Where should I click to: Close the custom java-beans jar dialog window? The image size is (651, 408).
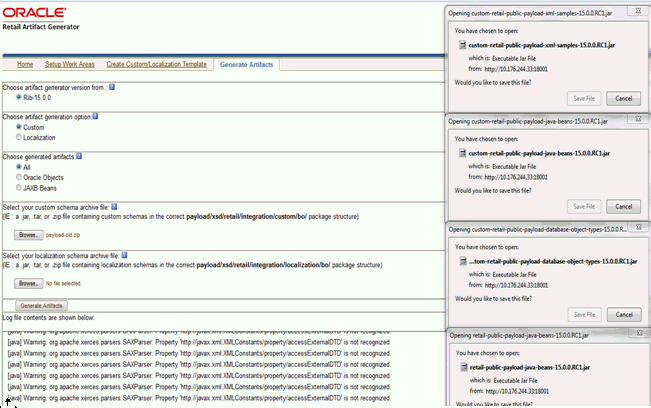coord(638,119)
